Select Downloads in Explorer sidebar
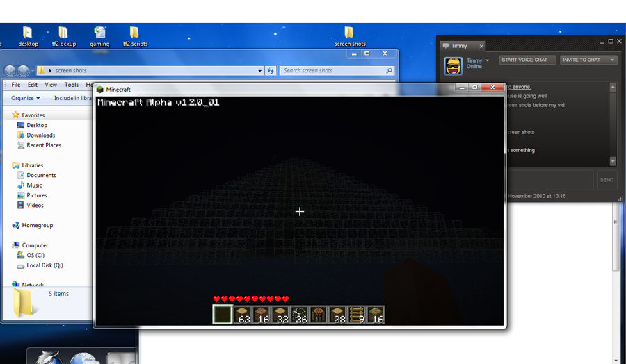 (41, 135)
